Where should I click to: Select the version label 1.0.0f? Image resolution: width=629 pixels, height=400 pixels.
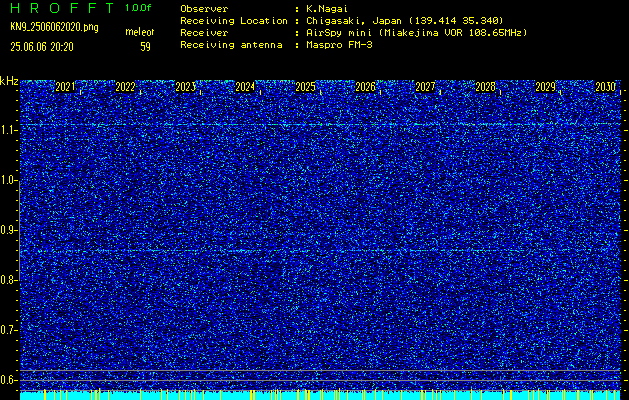138,8
